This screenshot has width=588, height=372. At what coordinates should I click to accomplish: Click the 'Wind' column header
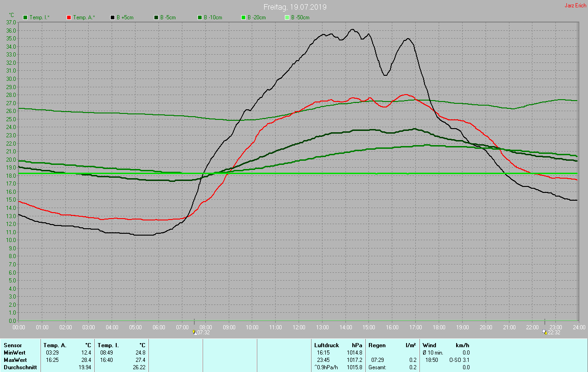429,345
